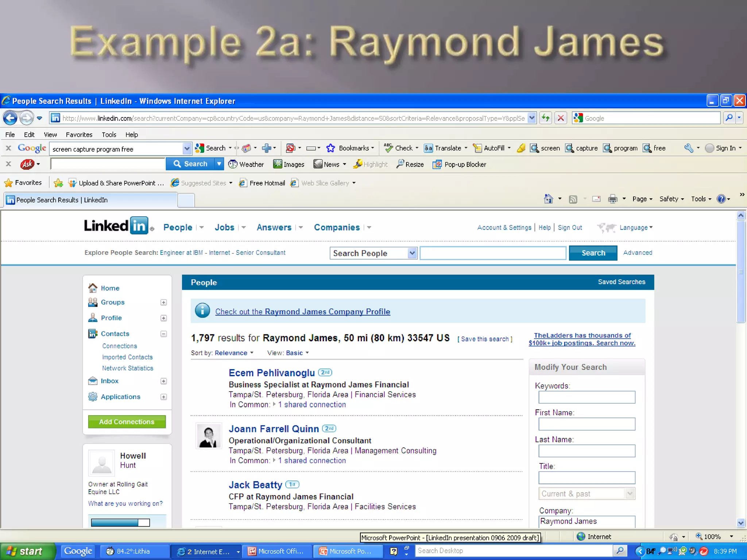Open the new blank browser tab
Screen dimensions: 747x560
click(x=186, y=200)
